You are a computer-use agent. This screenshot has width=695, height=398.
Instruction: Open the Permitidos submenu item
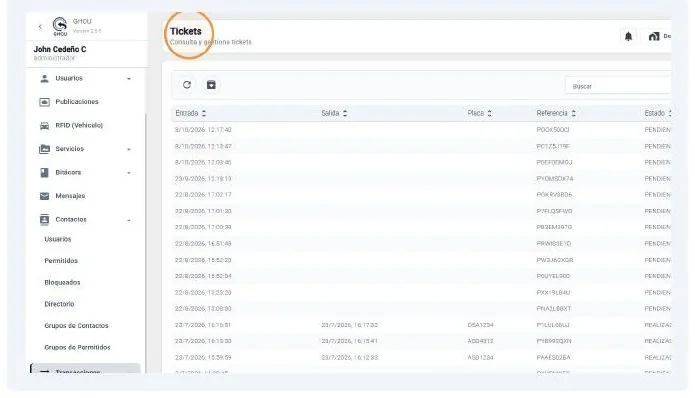[x=61, y=261]
